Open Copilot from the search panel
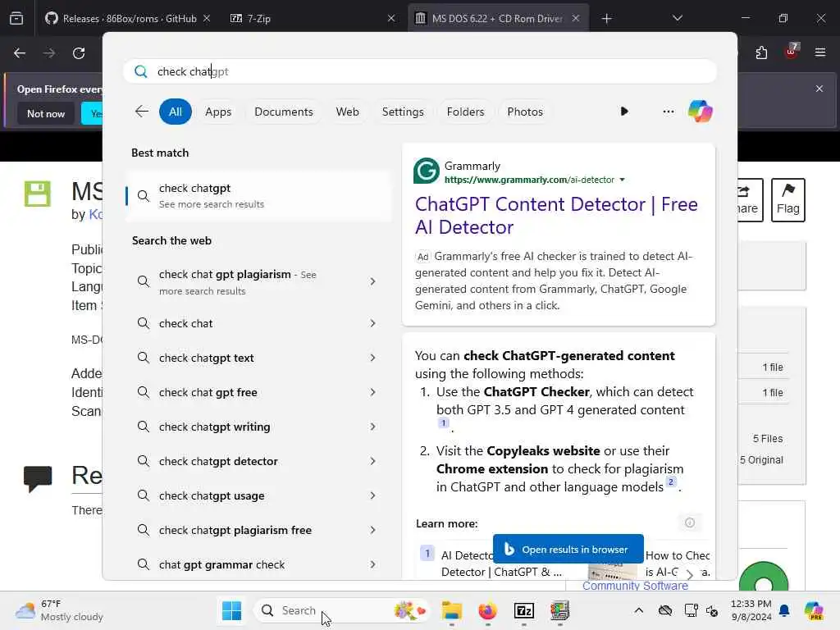840x630 pixels. point(701,112)
